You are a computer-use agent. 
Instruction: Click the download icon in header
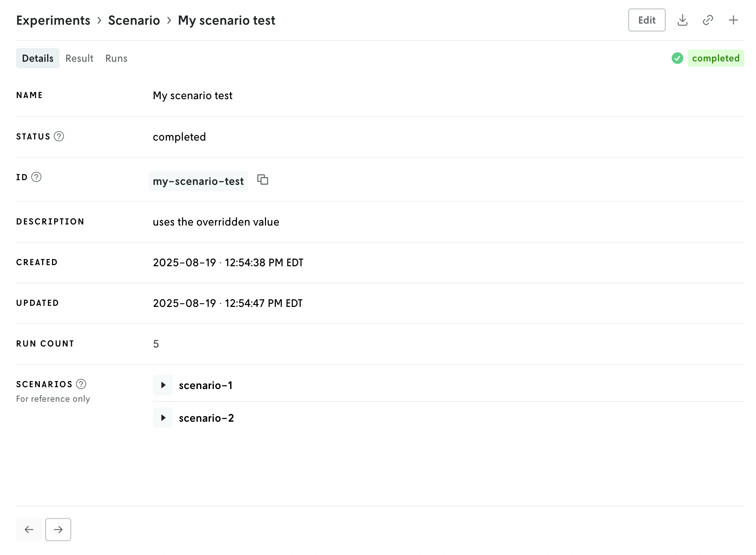[682, 20]
